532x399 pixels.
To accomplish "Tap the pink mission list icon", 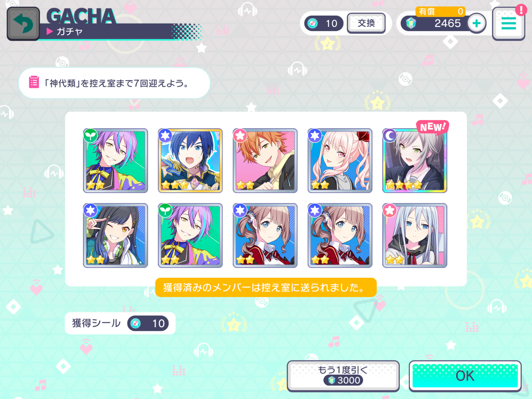I will tap(34, 82).
